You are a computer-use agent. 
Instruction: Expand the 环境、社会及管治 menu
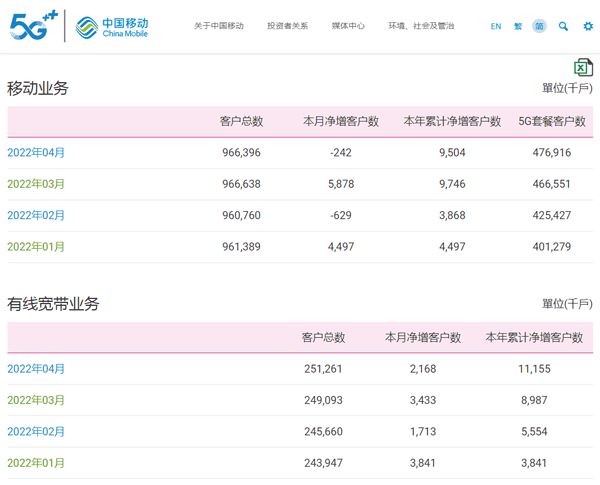421,26
